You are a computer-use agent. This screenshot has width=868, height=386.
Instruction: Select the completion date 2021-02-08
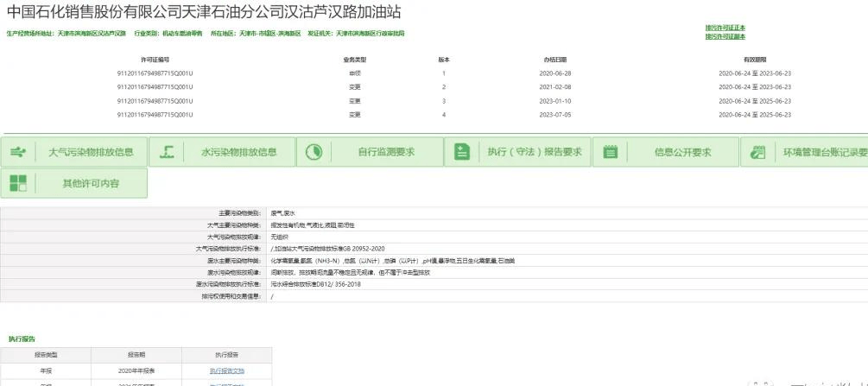click(555, 87)
